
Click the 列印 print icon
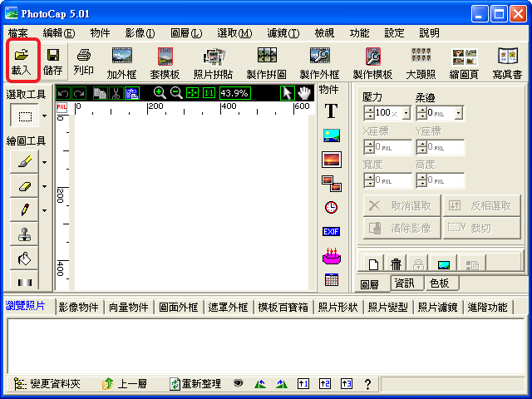[83, 62]
